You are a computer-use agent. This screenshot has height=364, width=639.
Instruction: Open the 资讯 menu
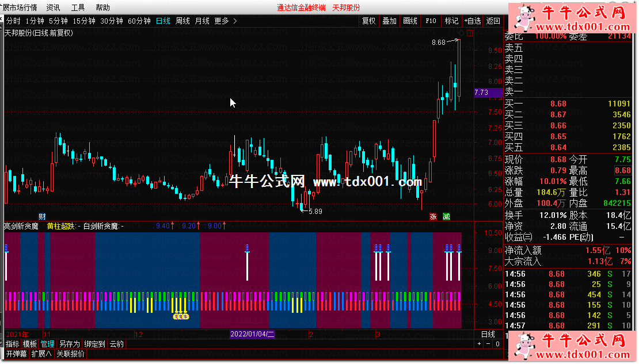[x=53, y=7]
